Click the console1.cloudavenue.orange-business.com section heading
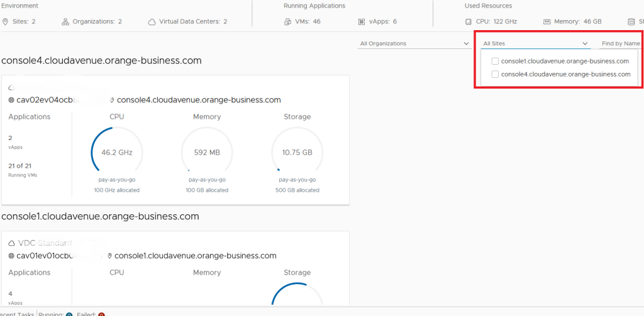The width and height of the screenshot is (644, 316). (x=100, y=216)
